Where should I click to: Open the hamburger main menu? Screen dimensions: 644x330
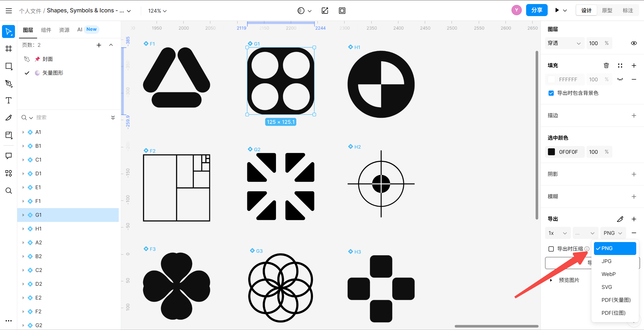pos(9,11)
